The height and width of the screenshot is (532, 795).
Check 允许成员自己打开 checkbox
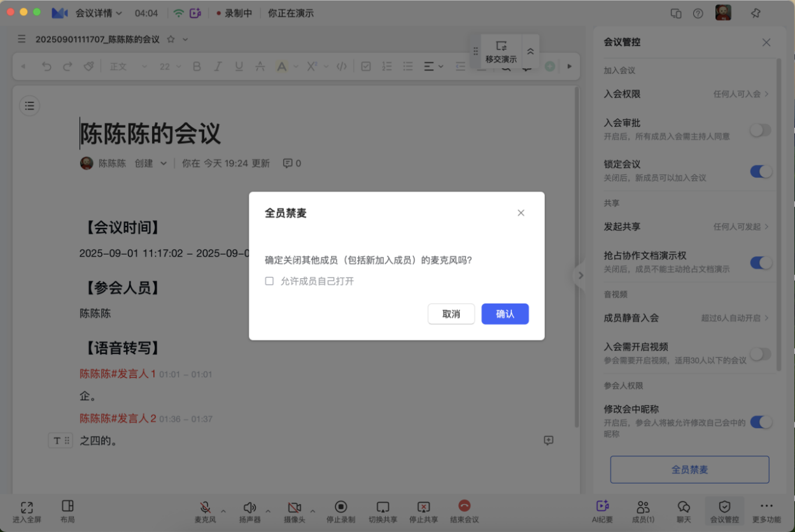(269, 281)
